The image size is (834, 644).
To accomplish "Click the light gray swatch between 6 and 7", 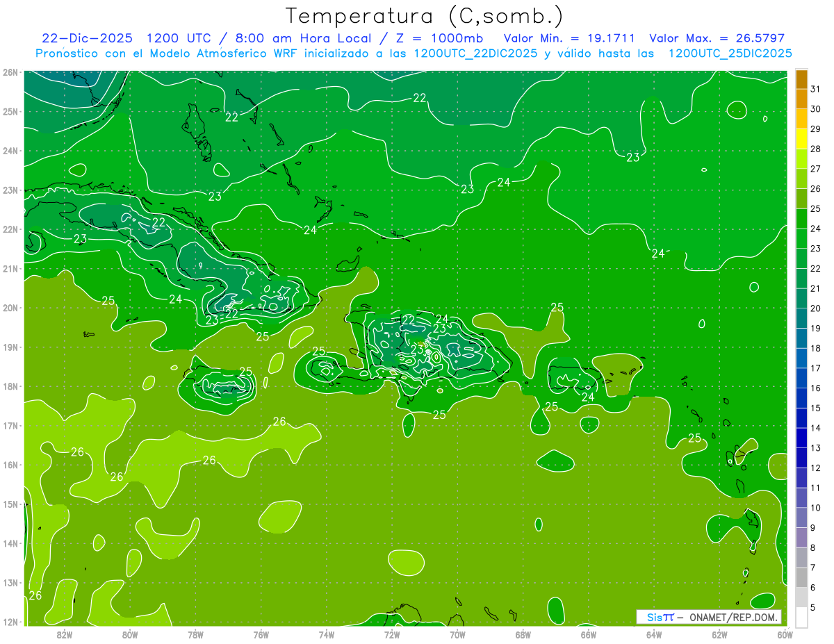I will (x=801, y=577).
